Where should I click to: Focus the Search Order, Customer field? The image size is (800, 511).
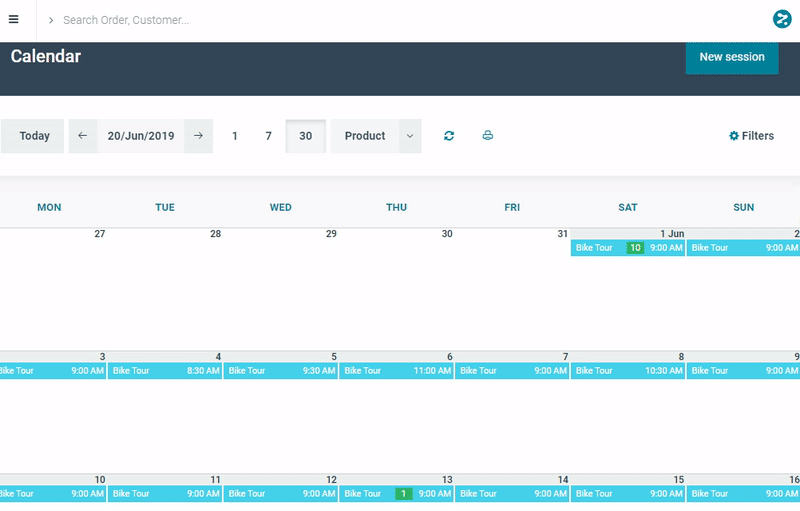pos(126,20)
